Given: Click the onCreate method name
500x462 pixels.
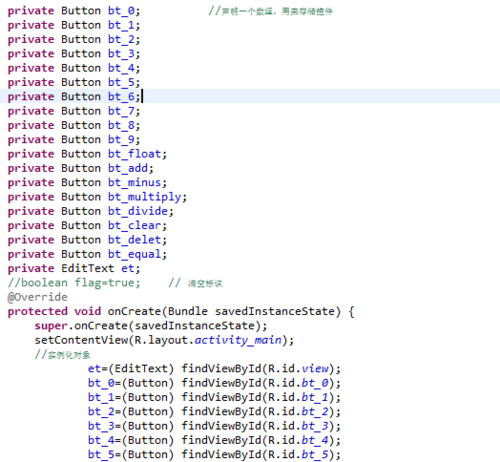Looking at the screenshot, I should coord(134,311).
